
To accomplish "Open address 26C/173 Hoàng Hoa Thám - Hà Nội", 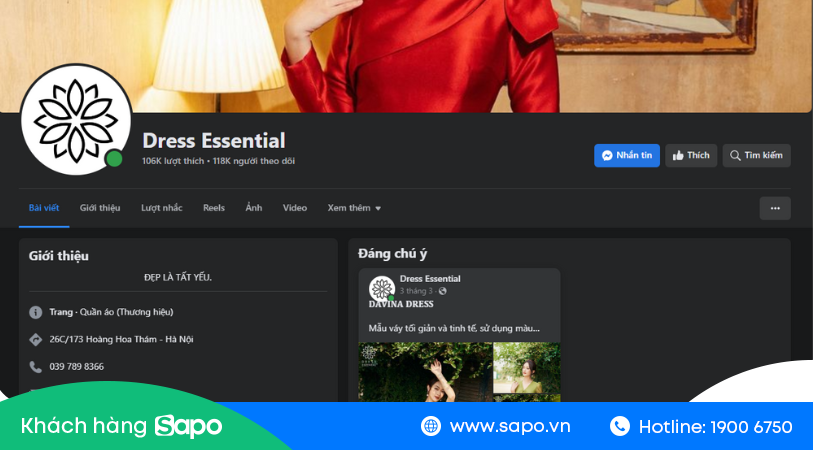I will point(121,340).
